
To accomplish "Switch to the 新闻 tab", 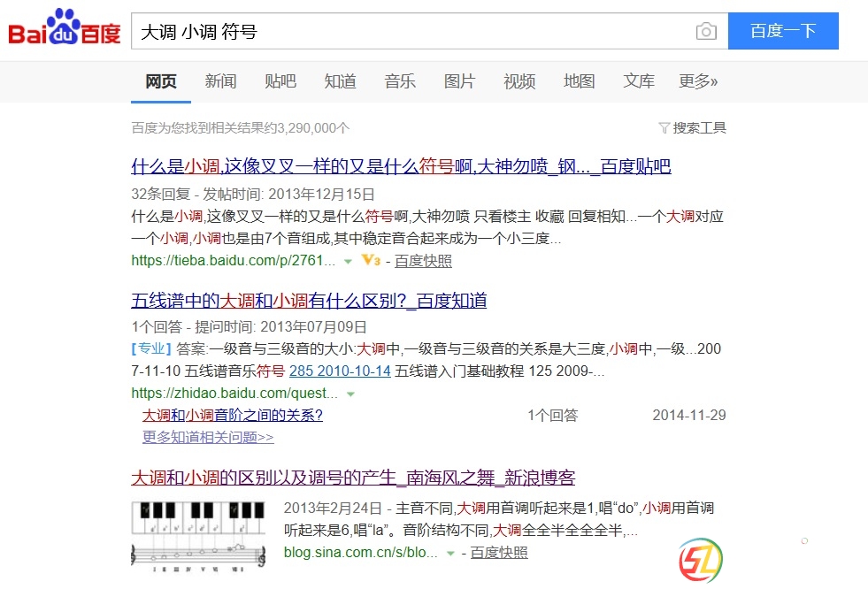I will [x=220, y=81].
